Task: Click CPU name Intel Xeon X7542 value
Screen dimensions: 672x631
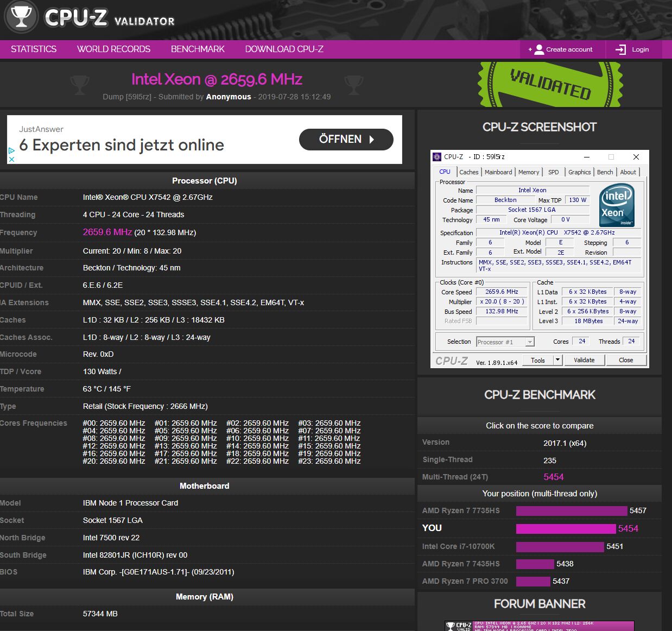Action: pos(148,197)
